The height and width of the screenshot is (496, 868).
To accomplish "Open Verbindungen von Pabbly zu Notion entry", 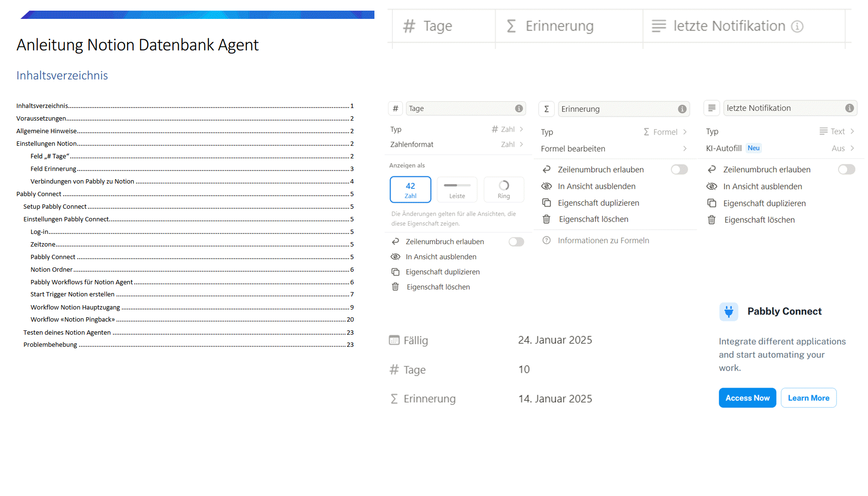I will (x=192, y=182).
